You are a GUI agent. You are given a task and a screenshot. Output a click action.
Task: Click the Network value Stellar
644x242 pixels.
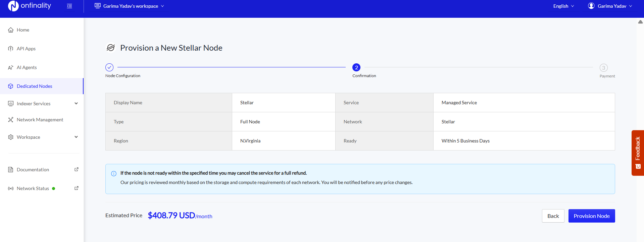click(448, 122)
